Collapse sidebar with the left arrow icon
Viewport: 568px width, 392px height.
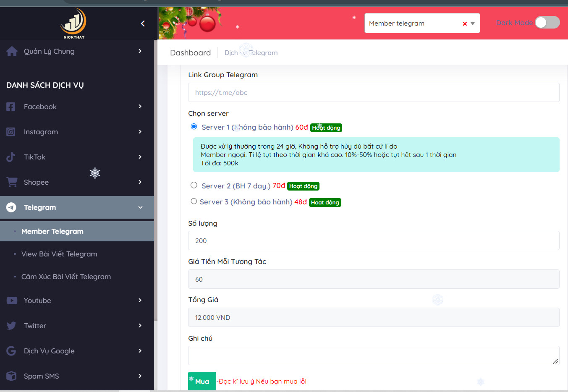(143, 24)
